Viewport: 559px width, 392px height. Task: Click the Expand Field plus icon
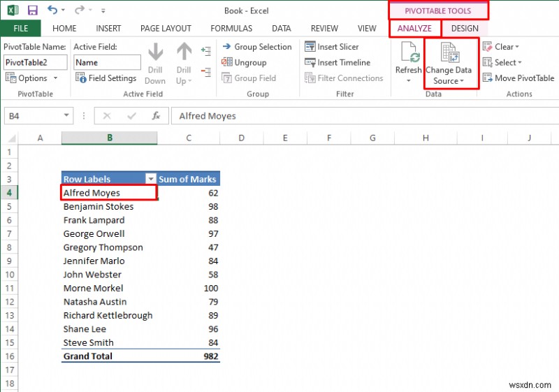[206, 51]
